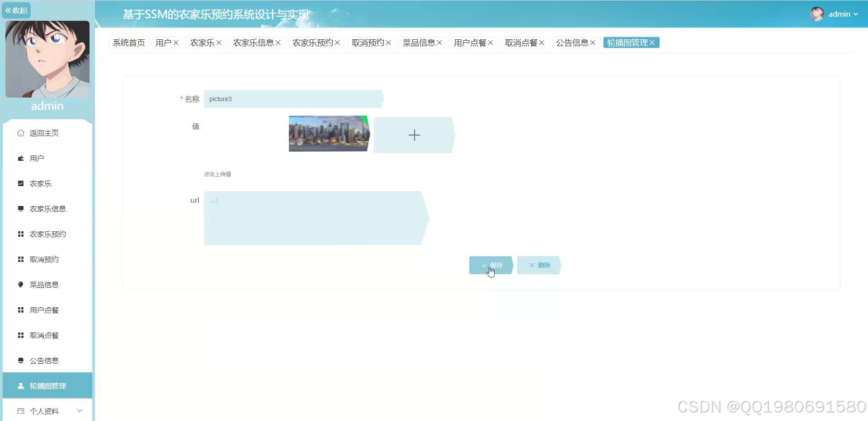Image resolution: width=868 pixels, height=421 pixels.
Task: Switch to the 农家乐预约 tab
Action: coord(312,42)
